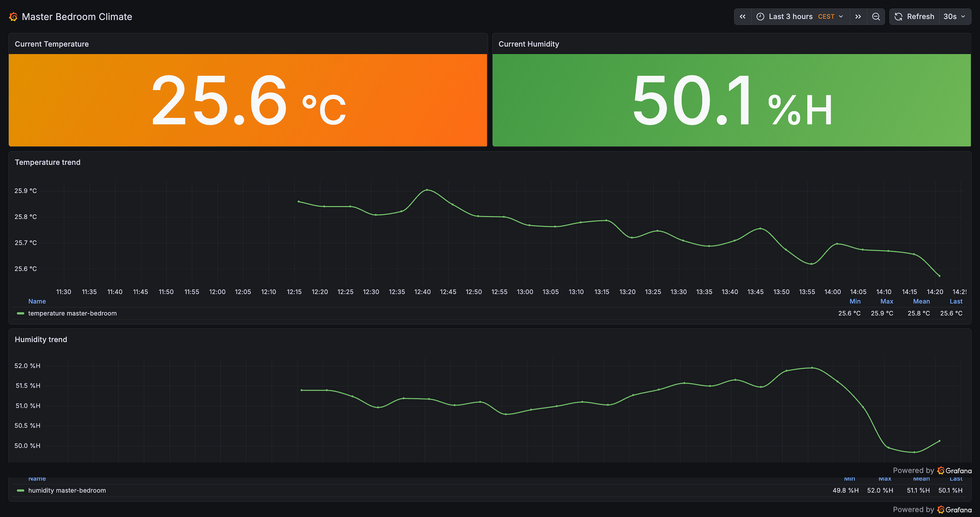Click the Grafana logo beside the dashboard title
The image size is (980, 517).
pyautogui.click(x=13, y=17)
